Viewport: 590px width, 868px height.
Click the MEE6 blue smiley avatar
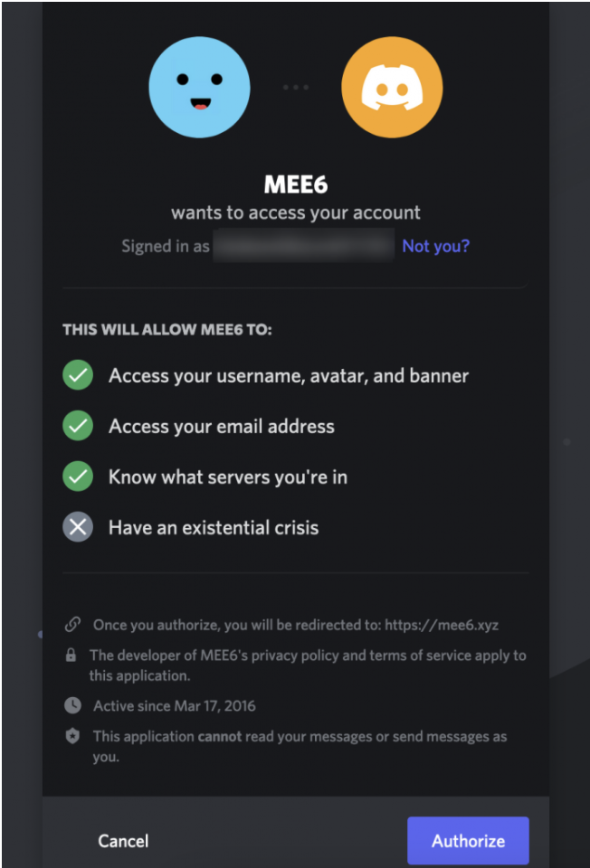point(199,87)
